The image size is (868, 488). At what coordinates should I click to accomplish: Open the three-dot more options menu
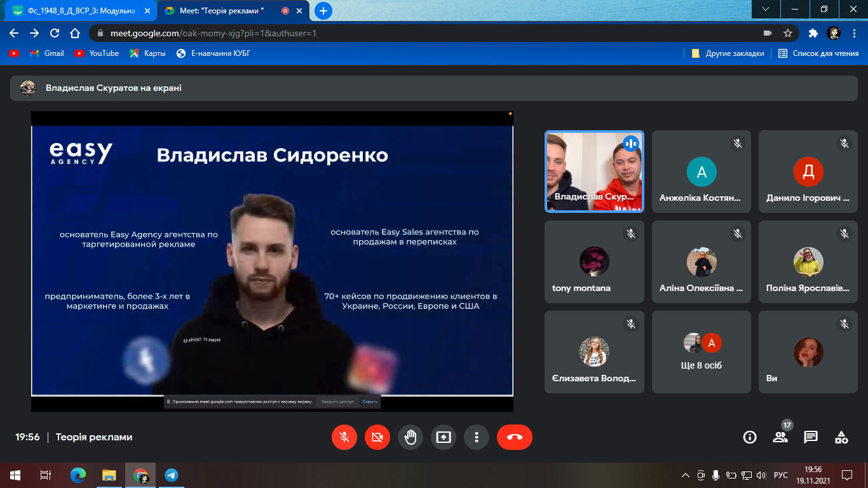click(477, 437)
